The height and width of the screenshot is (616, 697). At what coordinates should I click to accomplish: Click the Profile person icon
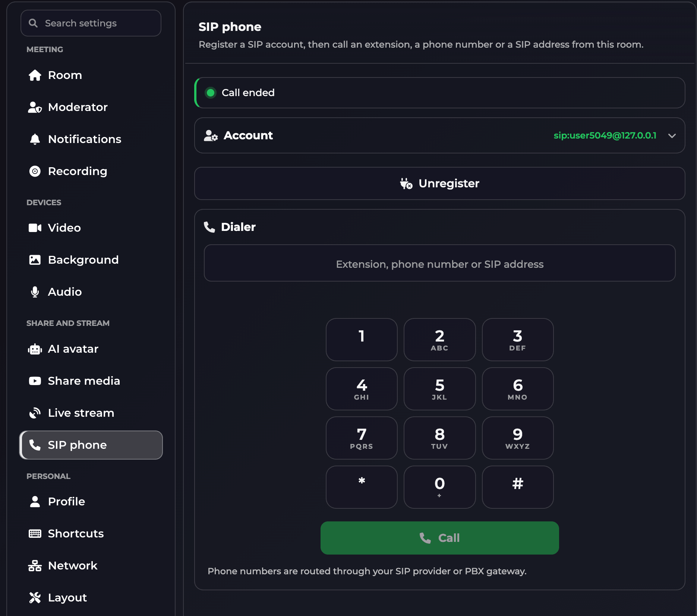35,502
